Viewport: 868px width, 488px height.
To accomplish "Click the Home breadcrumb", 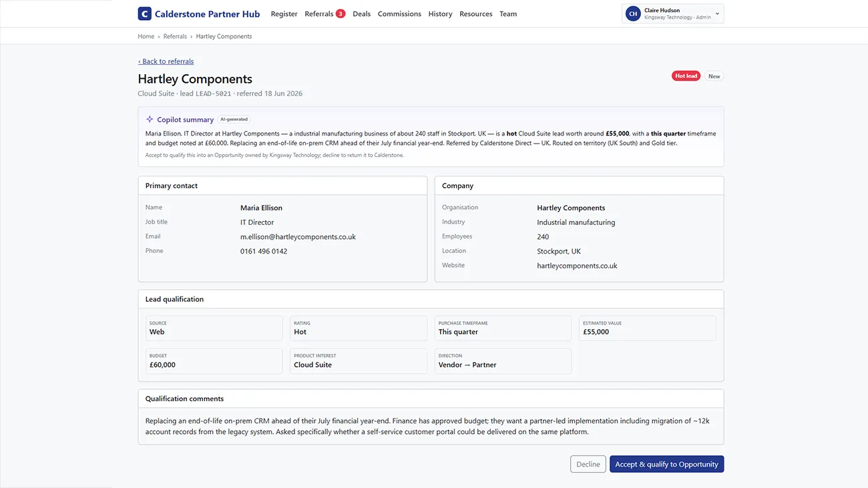I will pos(146,37).
